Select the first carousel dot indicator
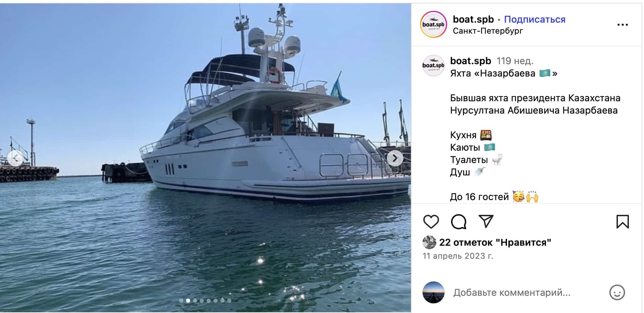 coord(181,301)
